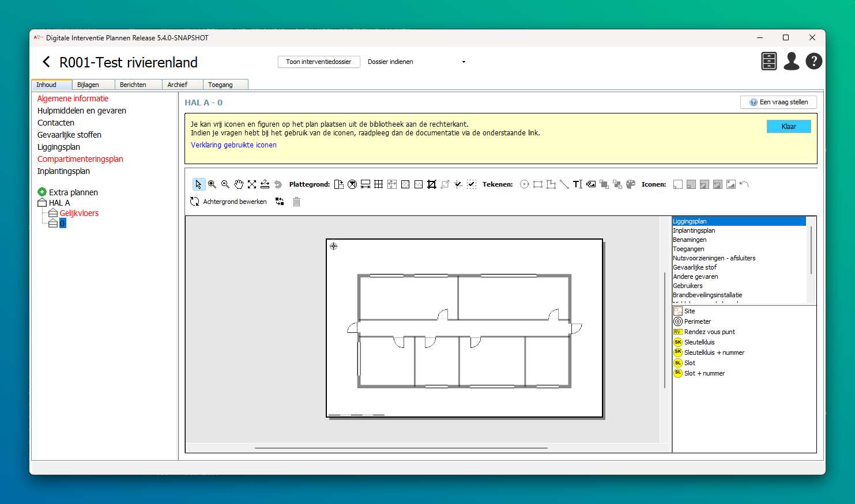Click the trash delete icon

click(296, 202)
